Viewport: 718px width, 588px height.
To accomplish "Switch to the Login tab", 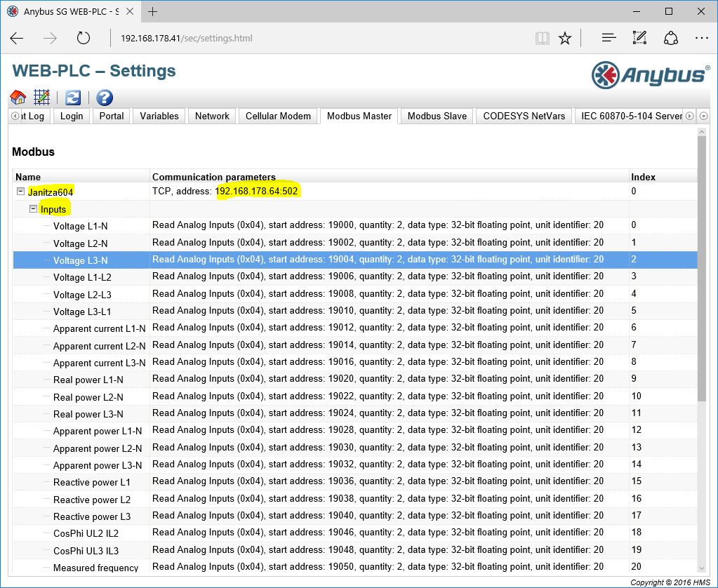I will click(x=72, y=116).
